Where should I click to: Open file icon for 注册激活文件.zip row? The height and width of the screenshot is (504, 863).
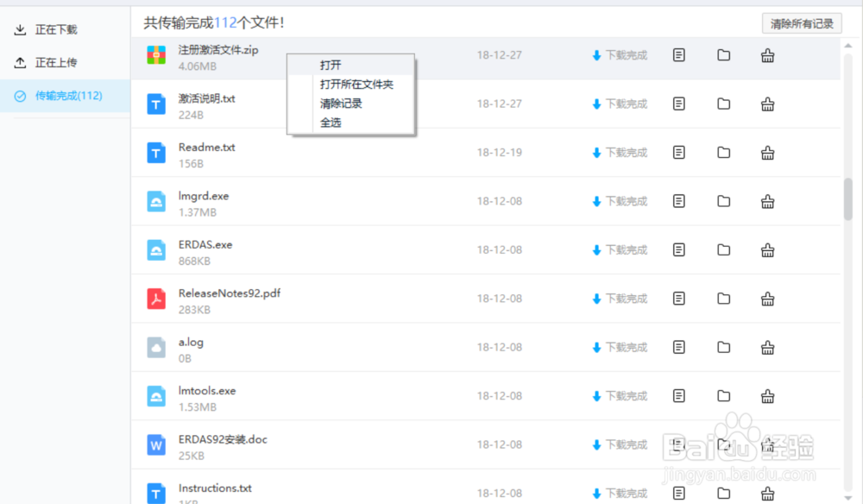pyautogui.click(x=678, y=55)
